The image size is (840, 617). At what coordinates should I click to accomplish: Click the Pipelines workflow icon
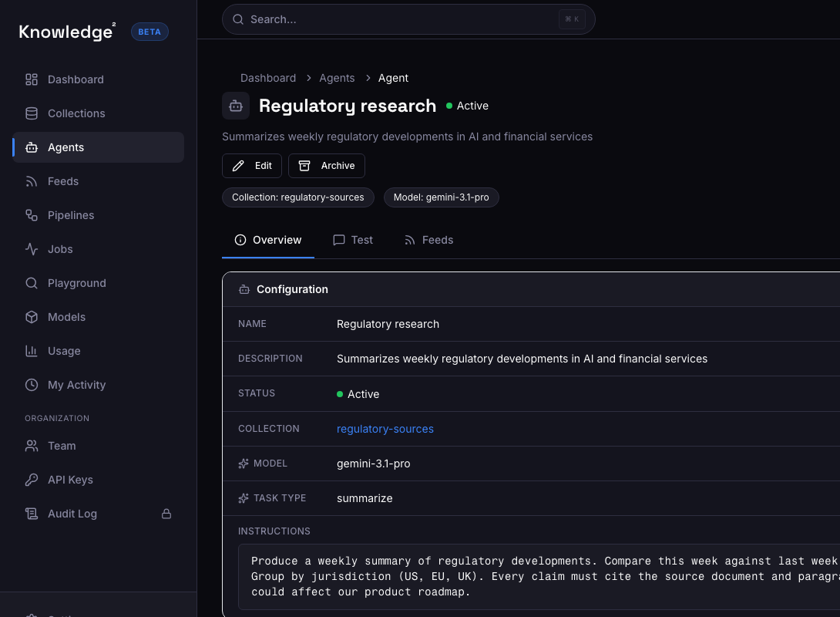pos(32,215)
